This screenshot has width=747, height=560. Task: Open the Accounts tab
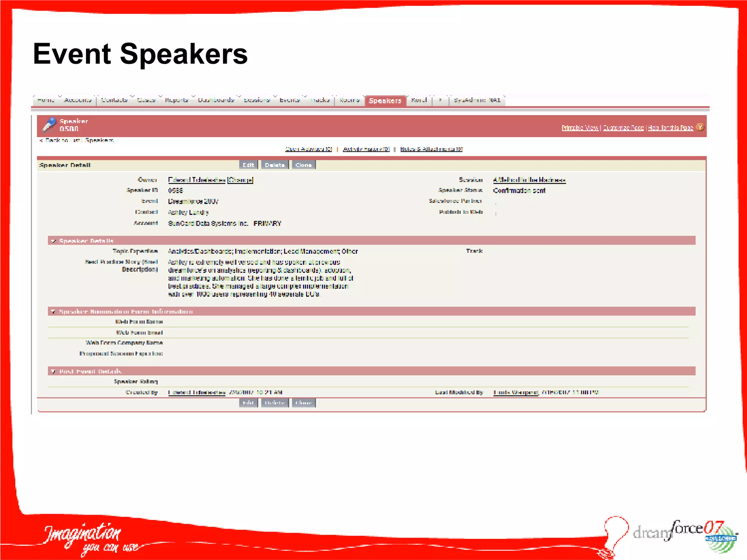[x=77, y=100]
